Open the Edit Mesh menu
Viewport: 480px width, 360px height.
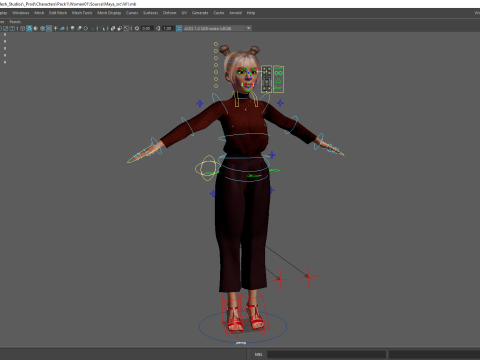click(58, 13)
